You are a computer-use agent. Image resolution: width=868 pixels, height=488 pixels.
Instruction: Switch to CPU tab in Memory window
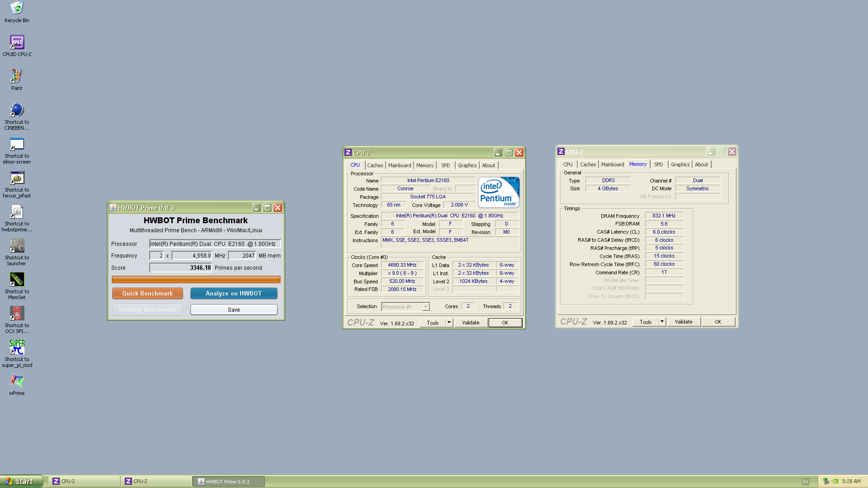click(x=568, y=164)
